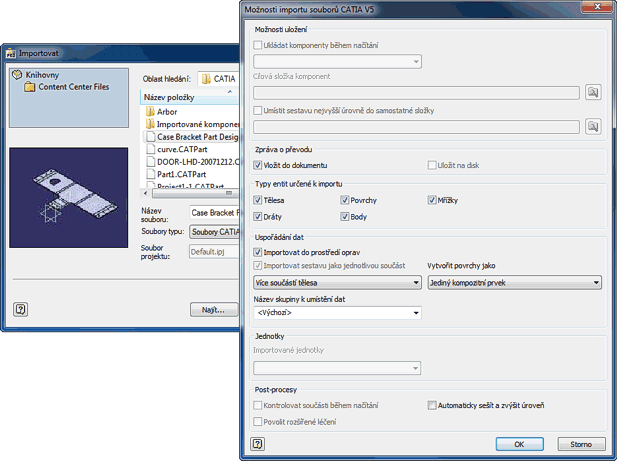Click the Najít button in Importovat
This screenshot has width=617, height=461.
click(x=214, y=310)
